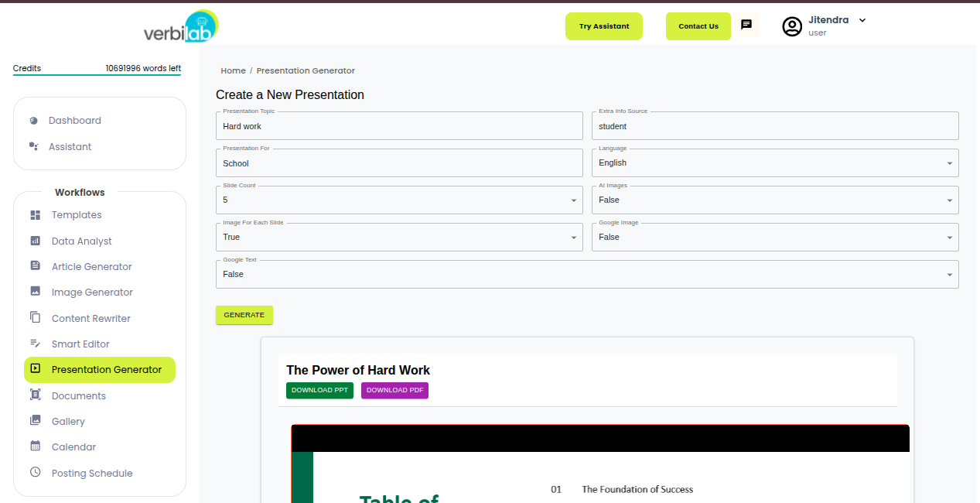Expand the Jitendra account menu chevron
Image resolution: width=980 pixels, height=503 pixels.
862,20
